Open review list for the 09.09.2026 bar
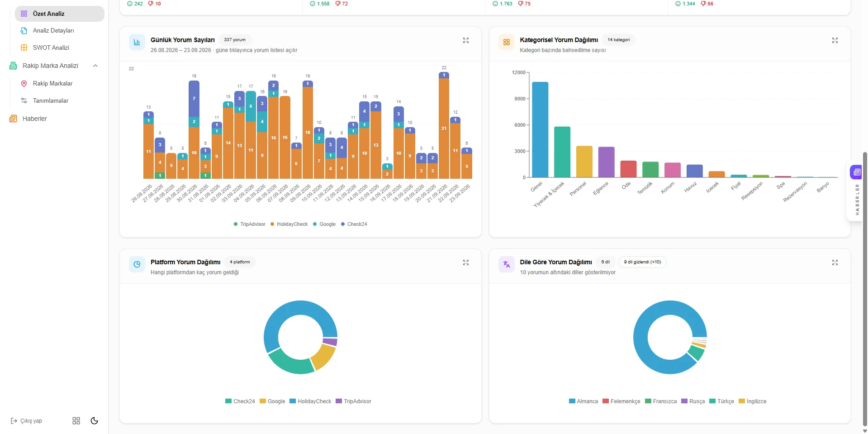Viewport: 868px width, 434px height. (308, 130)
